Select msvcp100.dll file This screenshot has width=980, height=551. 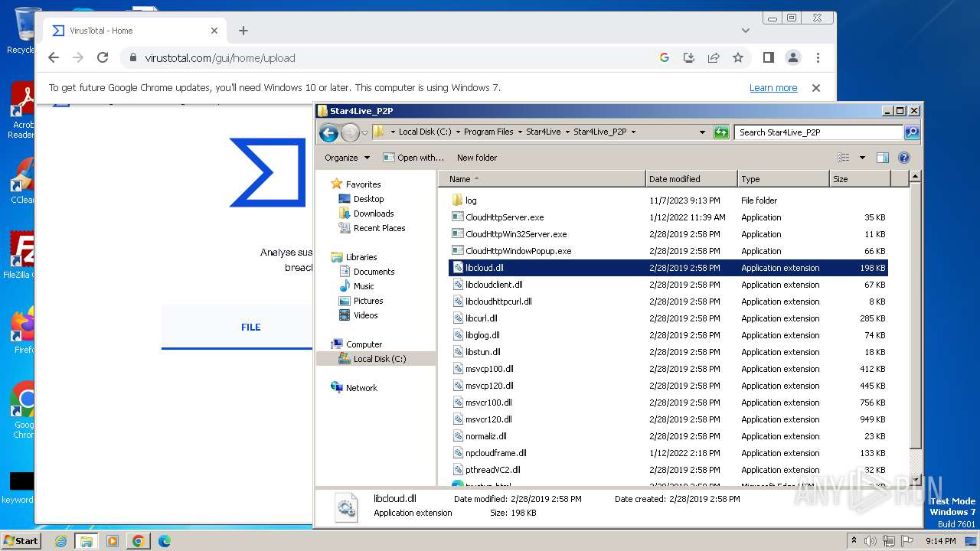(668, 369)
